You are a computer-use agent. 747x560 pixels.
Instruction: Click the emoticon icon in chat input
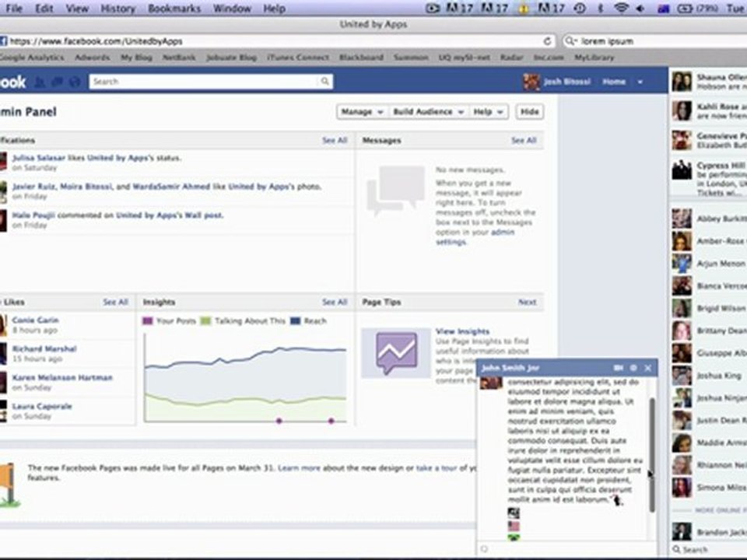point(485,549)
